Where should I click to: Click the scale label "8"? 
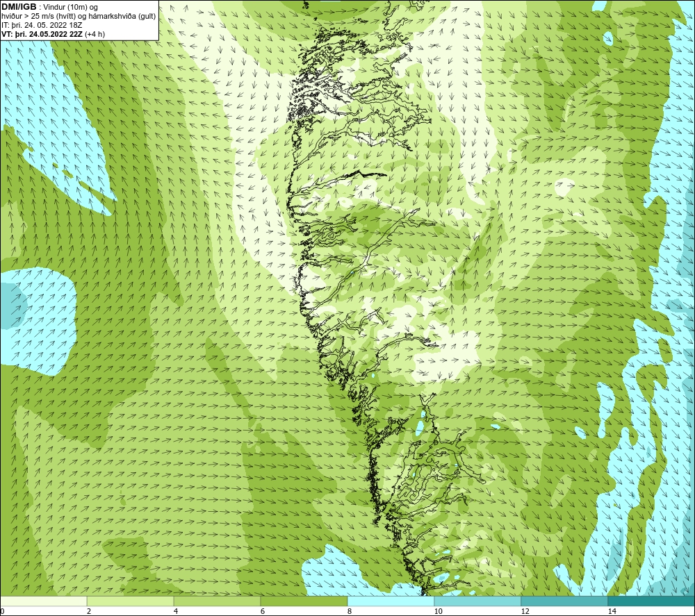click(350, 611)
